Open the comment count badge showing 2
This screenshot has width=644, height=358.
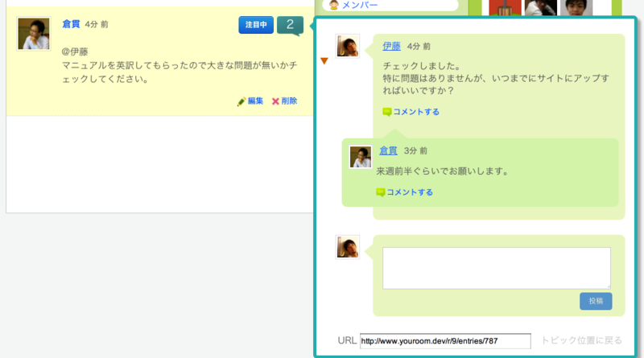point(290,25)
